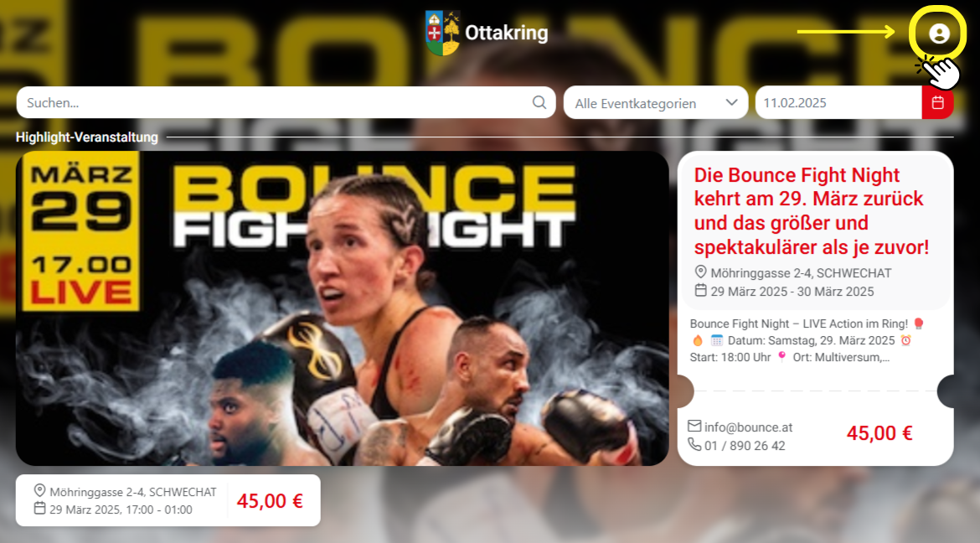
Task: Click the Ottakring site title text
Action: [506, 33]
